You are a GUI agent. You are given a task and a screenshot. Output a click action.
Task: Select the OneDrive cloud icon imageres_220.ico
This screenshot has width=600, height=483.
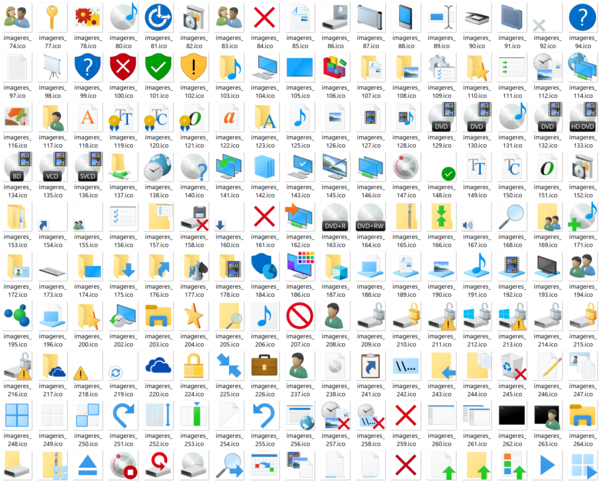click(x=158, y=366)
